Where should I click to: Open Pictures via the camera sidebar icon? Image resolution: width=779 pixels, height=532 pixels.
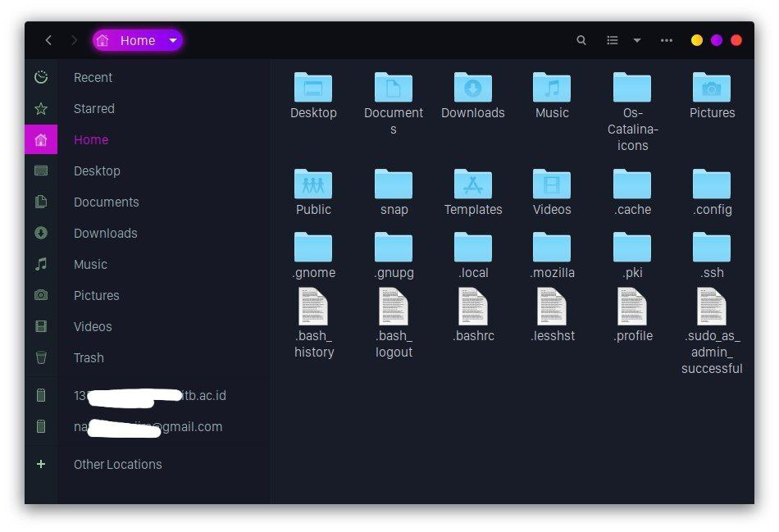pyautogui.click(x=41, y=295)
